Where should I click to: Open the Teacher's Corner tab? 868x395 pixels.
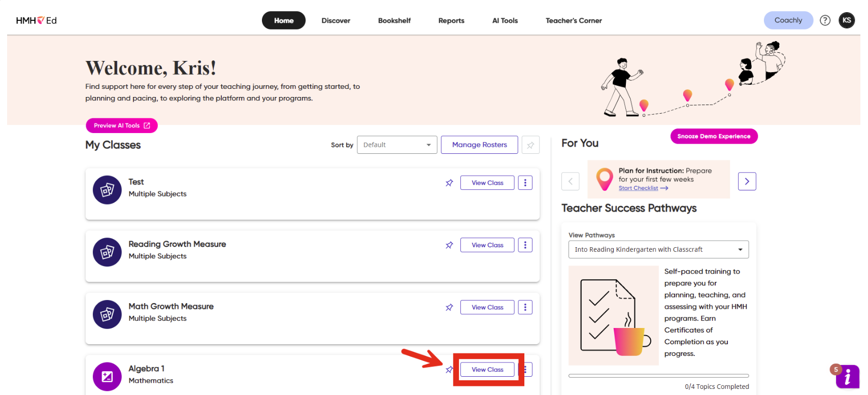574,20
